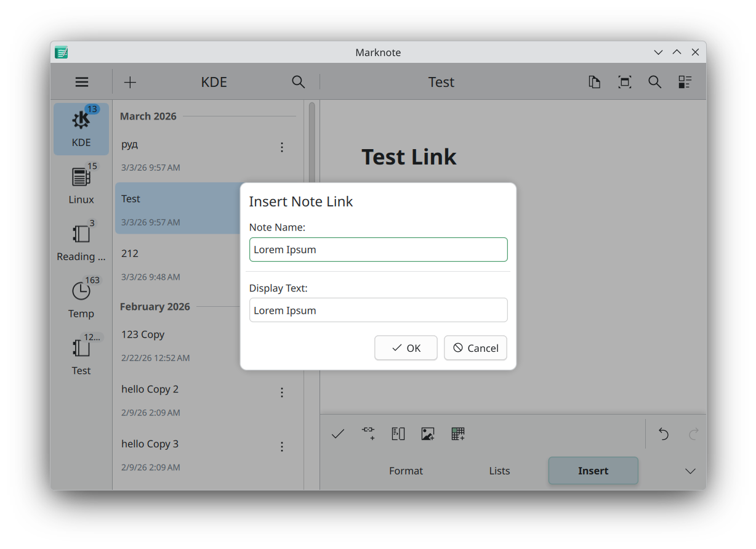Switch to the Lists tab
756x549 pixels.
click(499, 471)
